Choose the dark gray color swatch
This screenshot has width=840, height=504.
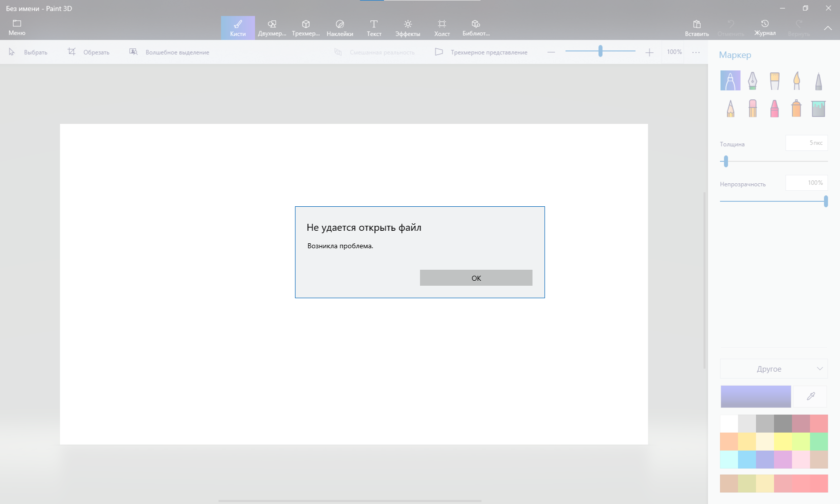coord(783,424)
